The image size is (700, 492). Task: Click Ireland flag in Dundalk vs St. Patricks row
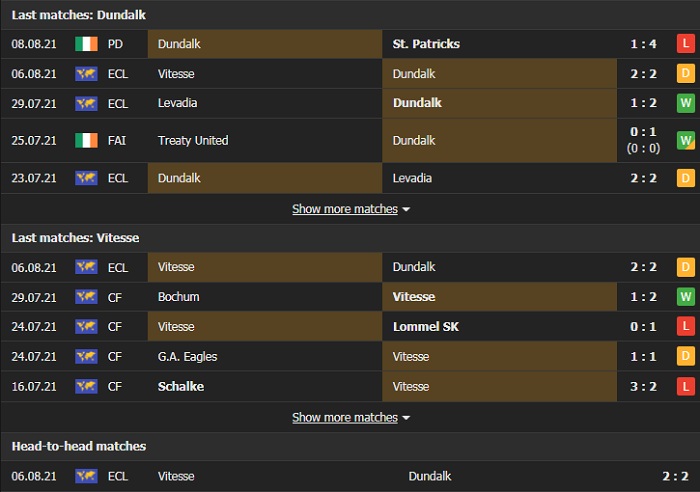86,44
